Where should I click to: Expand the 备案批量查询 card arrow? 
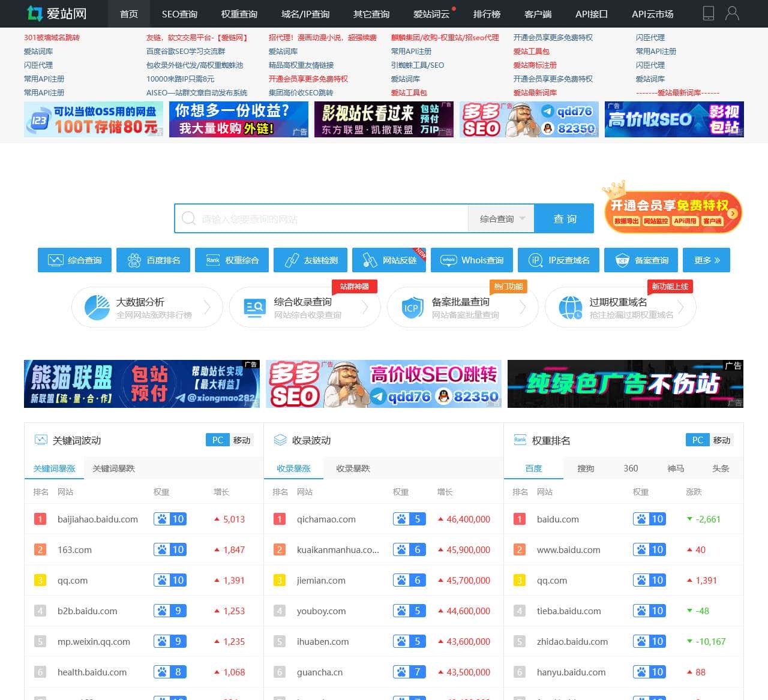[x=523, y=307]
